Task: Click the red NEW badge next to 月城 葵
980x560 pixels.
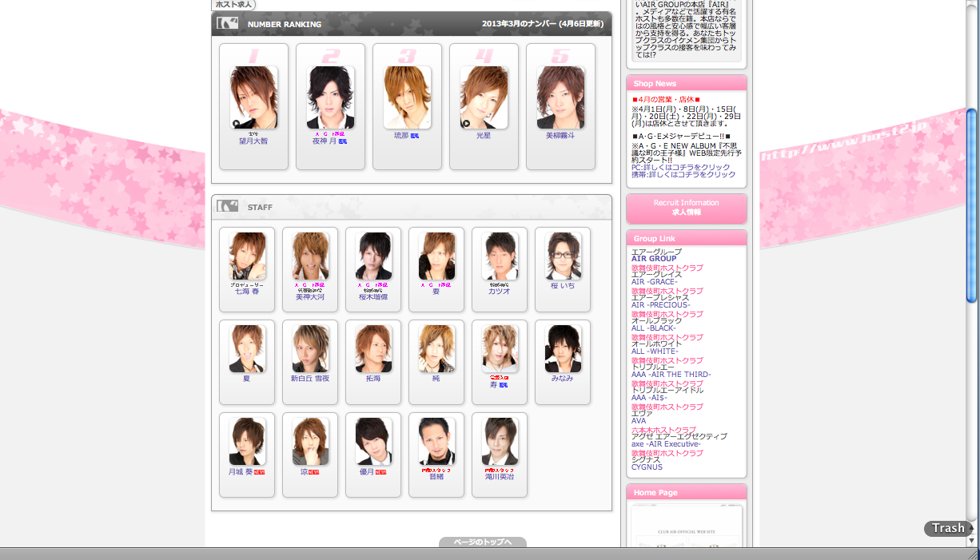Action: [x=259, y=472]
